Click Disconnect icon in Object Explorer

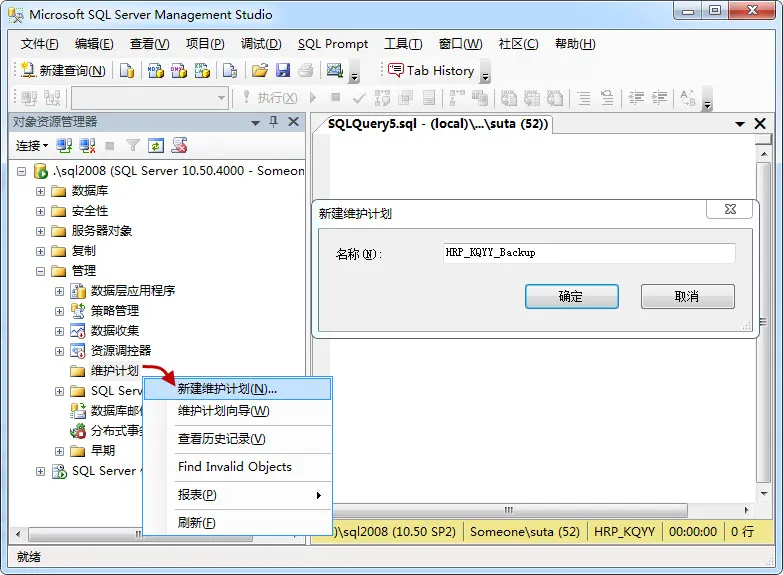[x=87, y=146]
